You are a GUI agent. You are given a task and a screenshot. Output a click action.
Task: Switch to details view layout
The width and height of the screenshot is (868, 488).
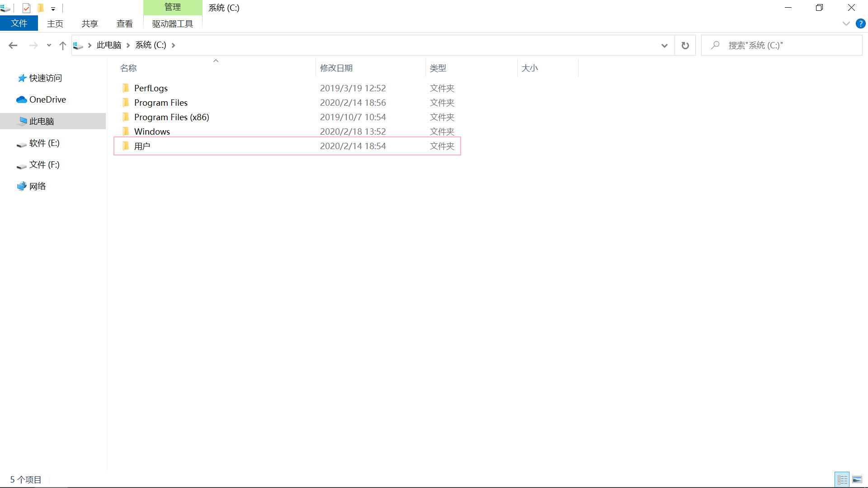coord(842,479)
